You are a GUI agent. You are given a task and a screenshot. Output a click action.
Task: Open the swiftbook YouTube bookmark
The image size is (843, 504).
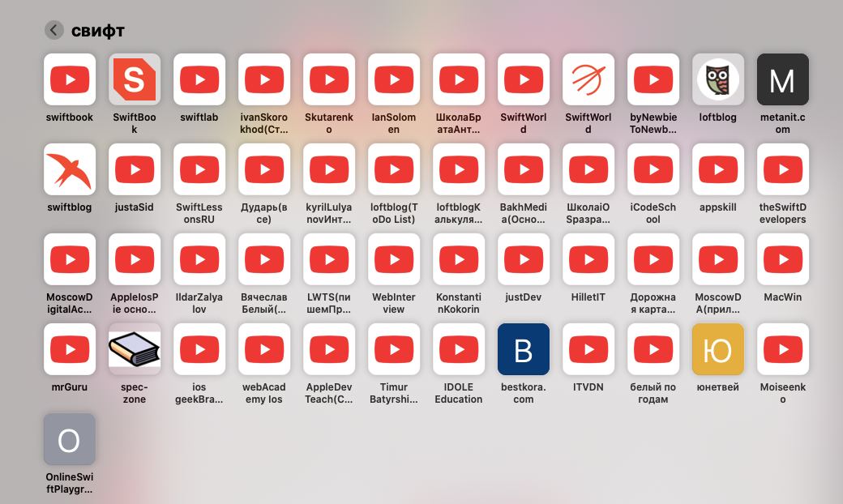point(70,79)
